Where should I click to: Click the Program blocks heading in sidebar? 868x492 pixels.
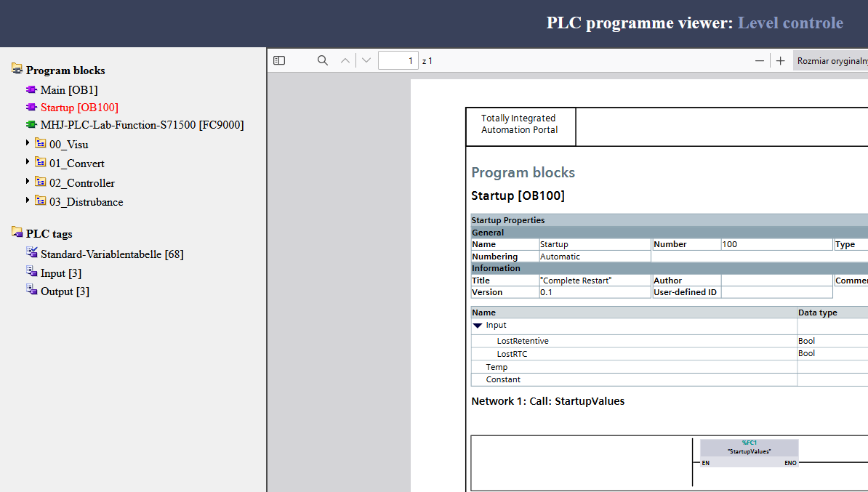(x=65, y=70)
